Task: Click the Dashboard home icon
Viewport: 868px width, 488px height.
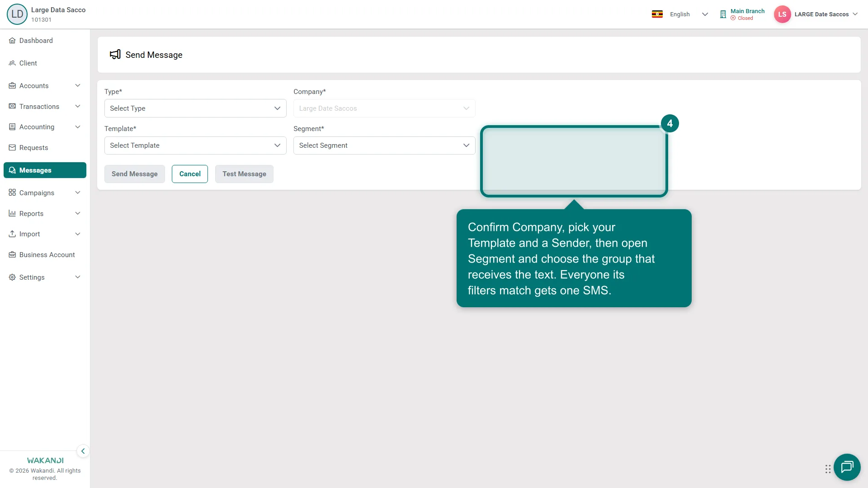Action: pyautogui.click(x=12, y=41)
